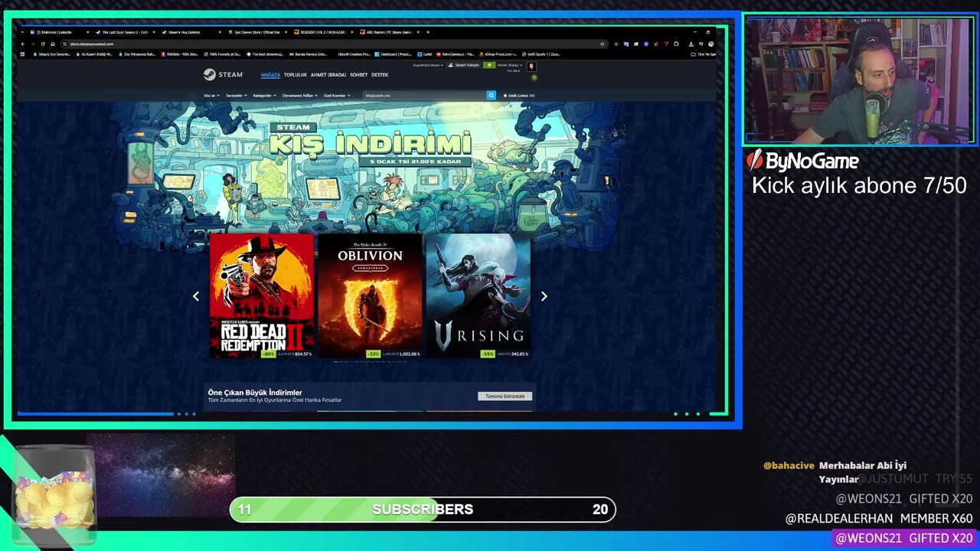Open the V Rising game card
This screenshot has width=980, height=551.
(479, 296)
